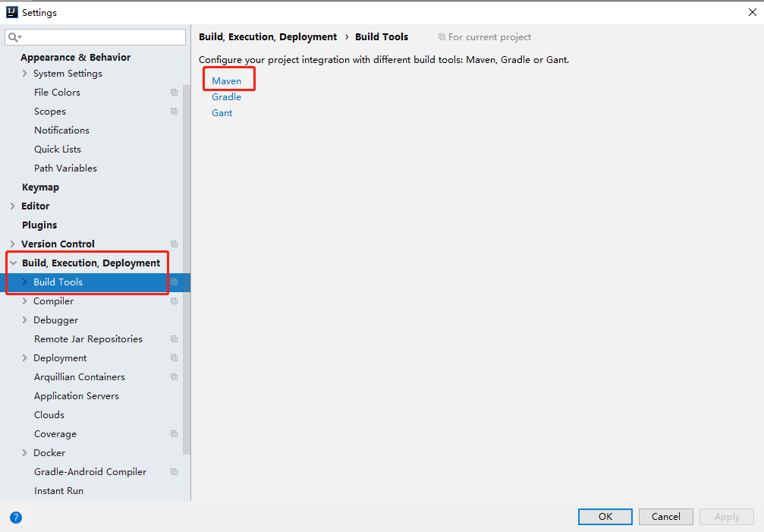Expand the Version Control section
This screenshot has height=532, width=764.
pyautogui.click(x=13, y=244)
